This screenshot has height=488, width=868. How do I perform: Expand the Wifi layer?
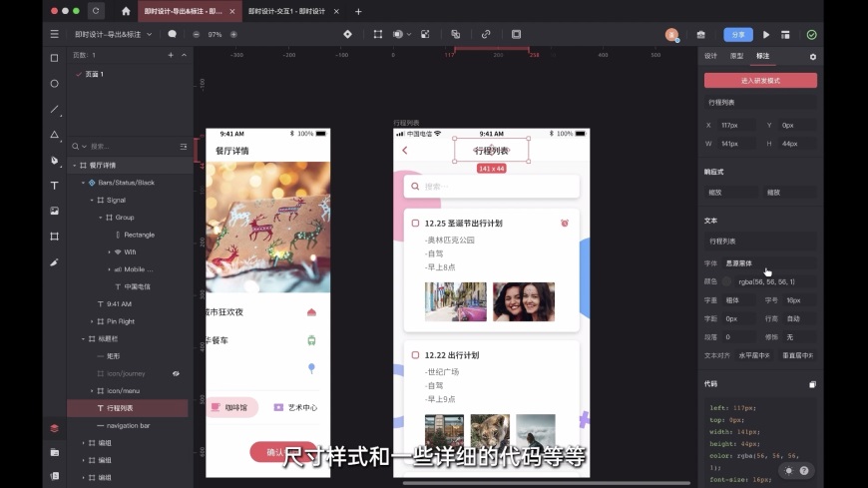109,252
